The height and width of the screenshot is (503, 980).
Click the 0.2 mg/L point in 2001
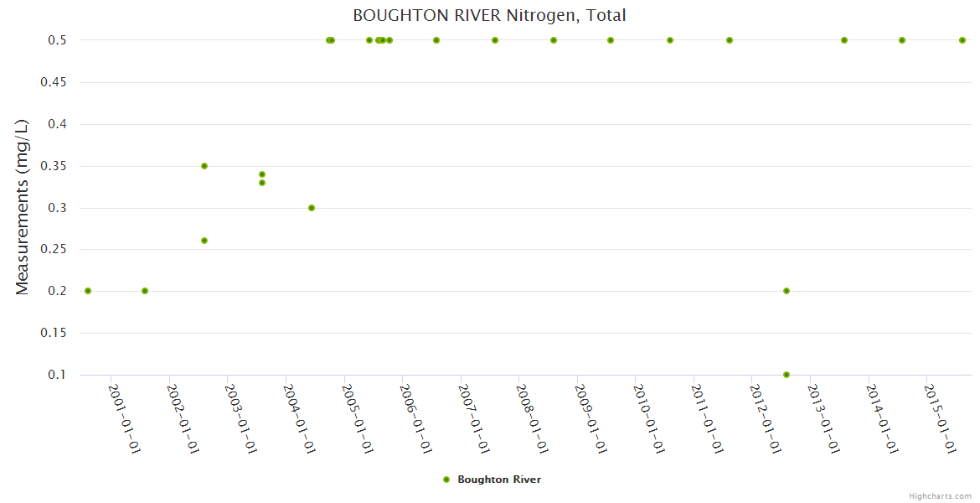[145, 291]
